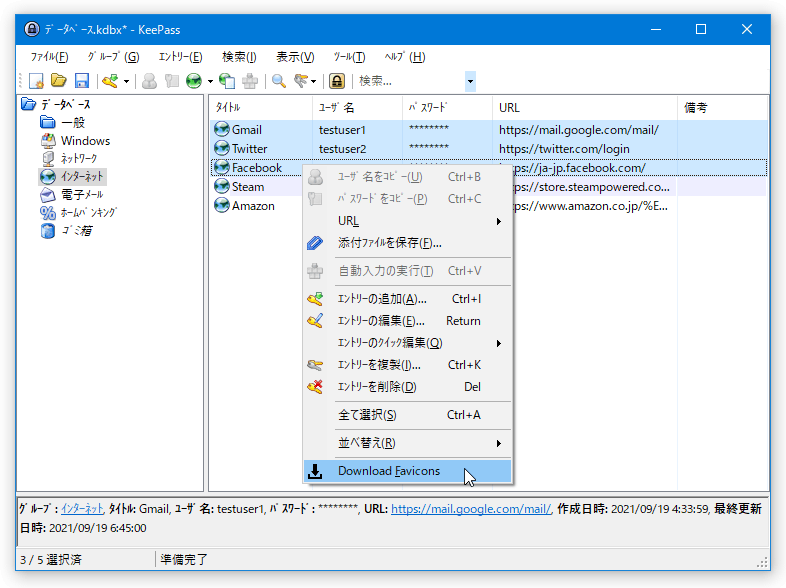This screenshot has width=786, height=588.
Task: Select the 一般 group
Action: coord(73,122)
